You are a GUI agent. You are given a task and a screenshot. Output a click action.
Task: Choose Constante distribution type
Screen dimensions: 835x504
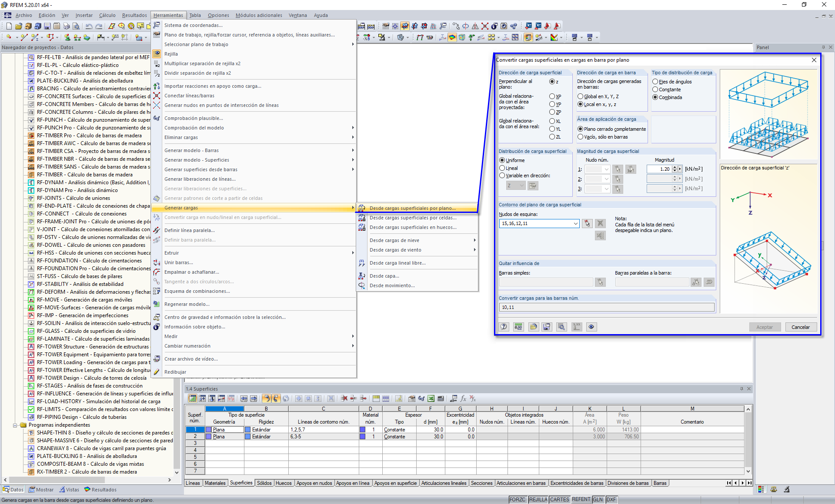click(x=655, y=90)
